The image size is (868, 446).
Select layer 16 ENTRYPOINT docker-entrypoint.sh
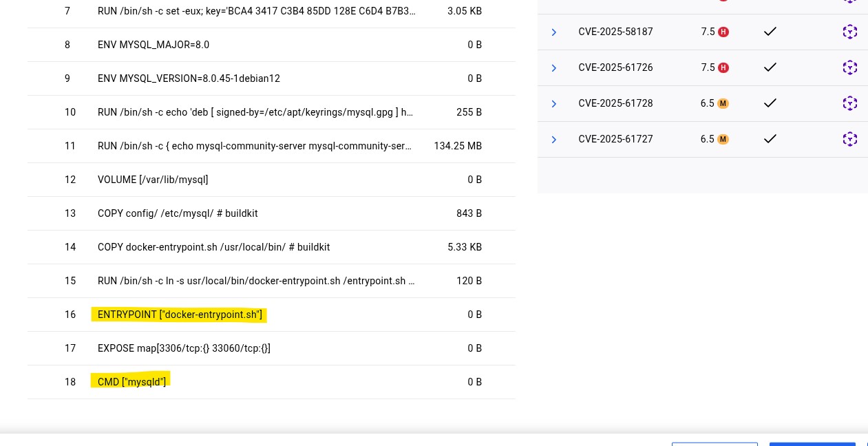pyautogui.click(x=180, y=315)
